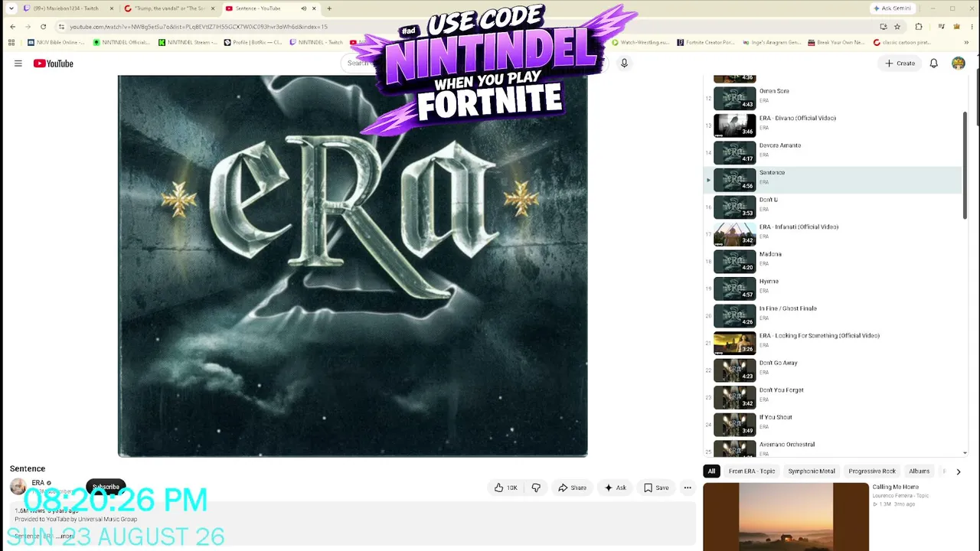This screenshot has height=551, width=980.
Task: Reload the current page
Action: tap(43, 27)
